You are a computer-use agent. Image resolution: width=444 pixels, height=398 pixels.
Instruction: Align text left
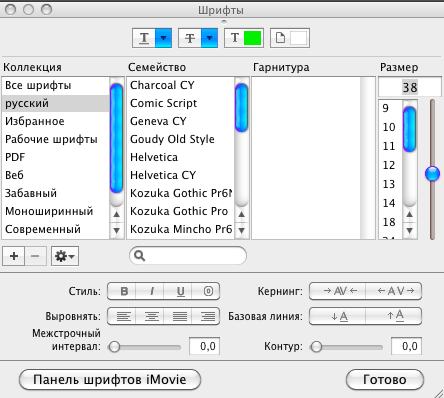(122, 316)
